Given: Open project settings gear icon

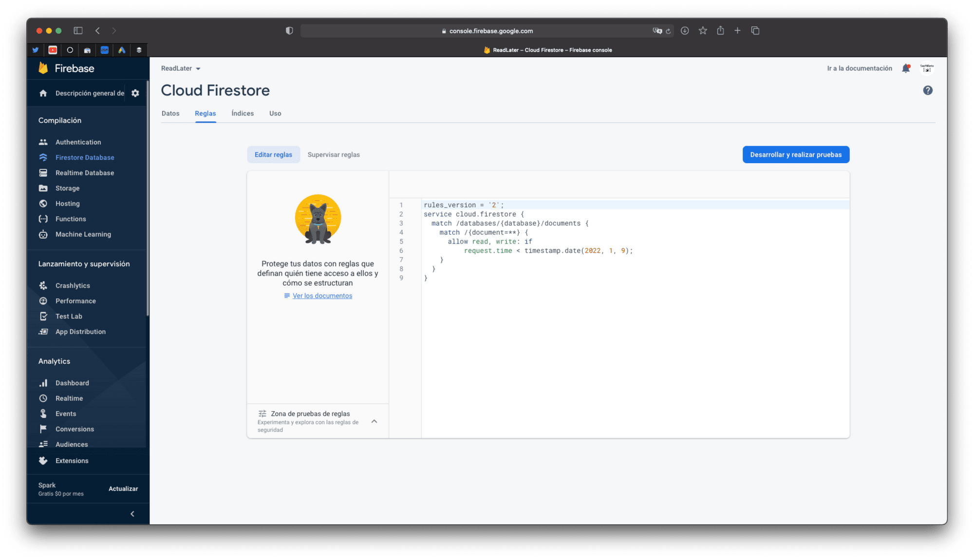Looking at the screenshot, I should coord(135,93).
